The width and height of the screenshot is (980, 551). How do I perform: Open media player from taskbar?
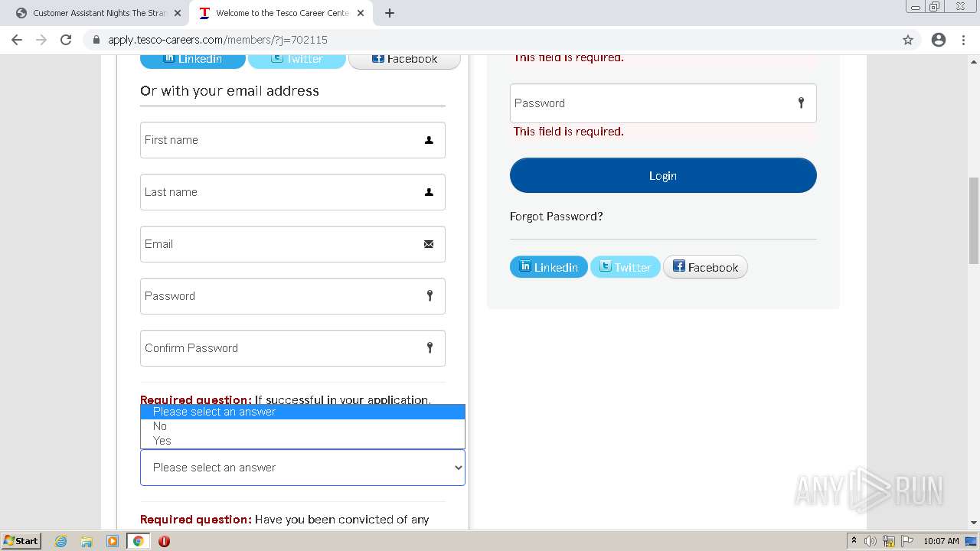(x=113, y=541)
